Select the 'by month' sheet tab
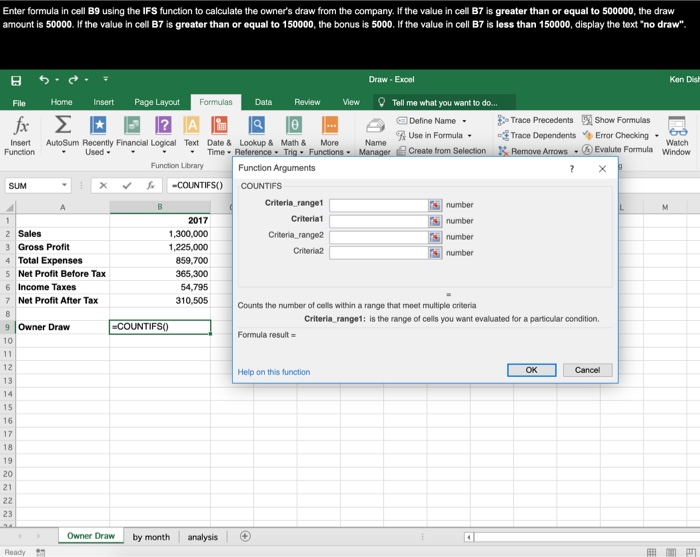The image size is (700, 557). (151, 537)
